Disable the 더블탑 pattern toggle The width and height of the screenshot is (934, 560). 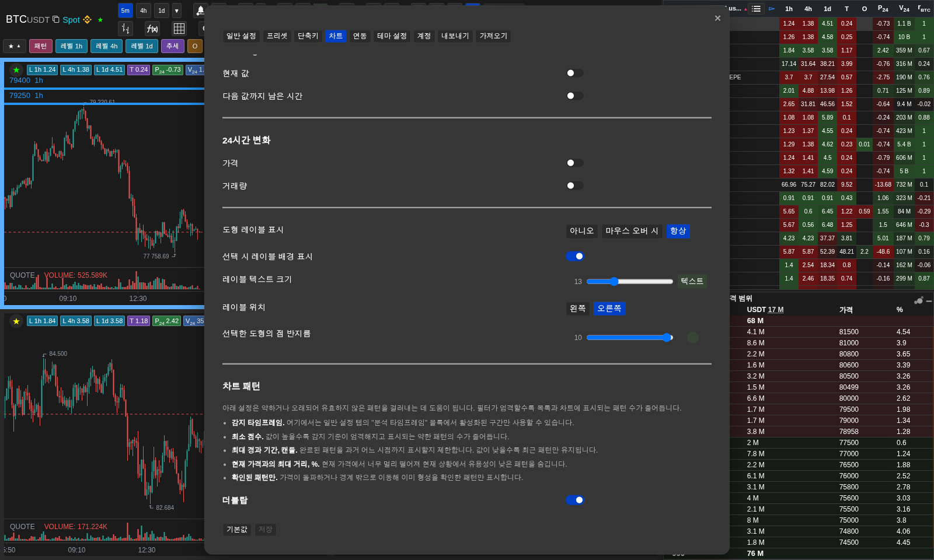coord(574,500)
